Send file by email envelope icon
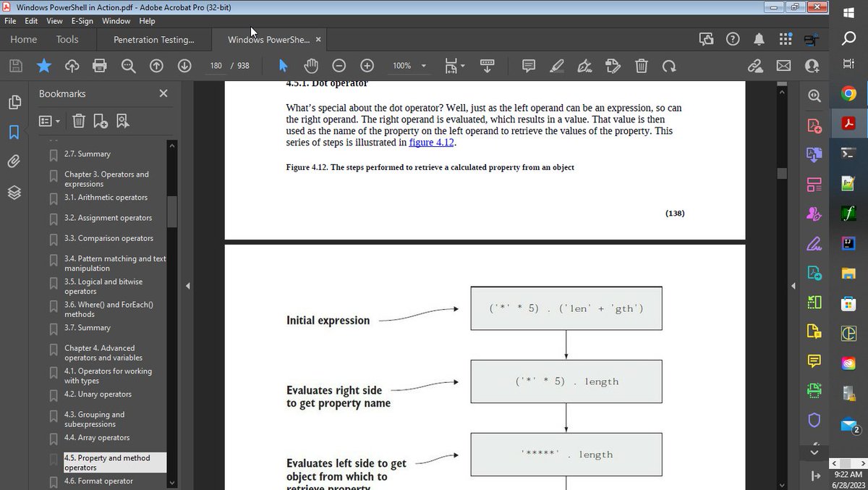The width and height of the screenshot is (868, 490). click(x=783, y=66)
